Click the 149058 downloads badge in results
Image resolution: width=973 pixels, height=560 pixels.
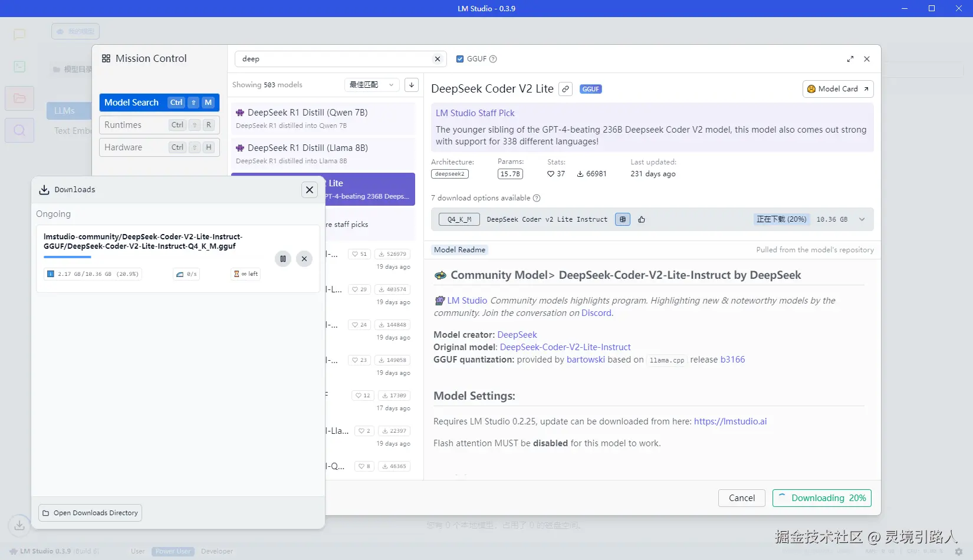click(393, 360)
